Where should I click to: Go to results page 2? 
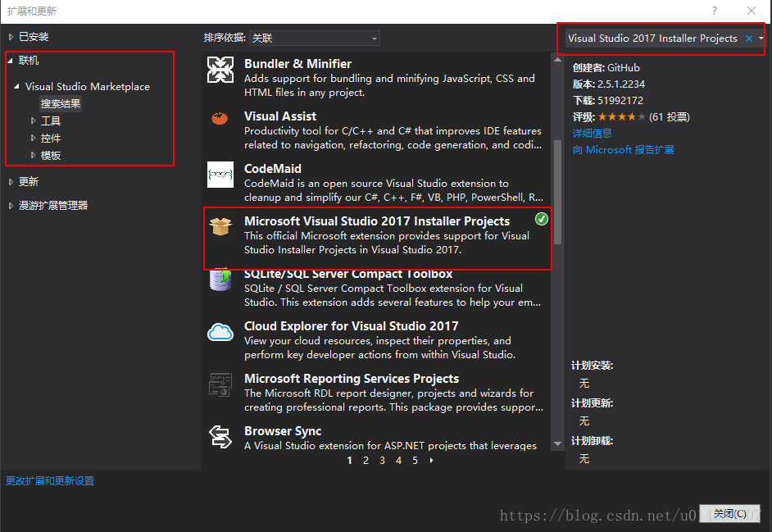[x=366, y=461]
